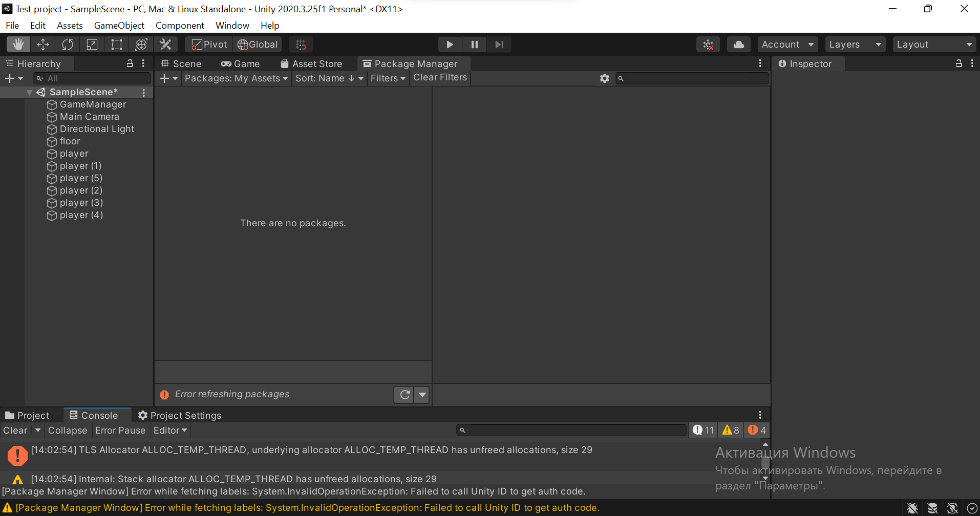
Task: Open the Component menu
Action: click(180, 26)
